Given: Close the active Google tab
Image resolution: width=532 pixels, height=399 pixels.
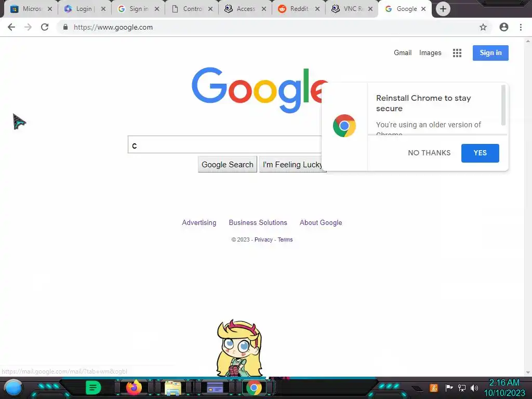Looking at the screenshot, I should 423,9.
